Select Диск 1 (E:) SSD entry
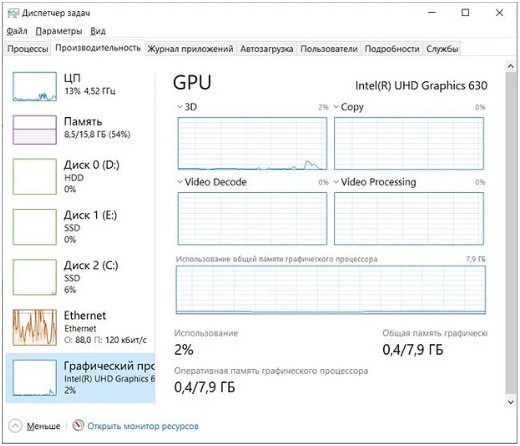The height and width of the screenshot is (446, 520). pos(80,227)
